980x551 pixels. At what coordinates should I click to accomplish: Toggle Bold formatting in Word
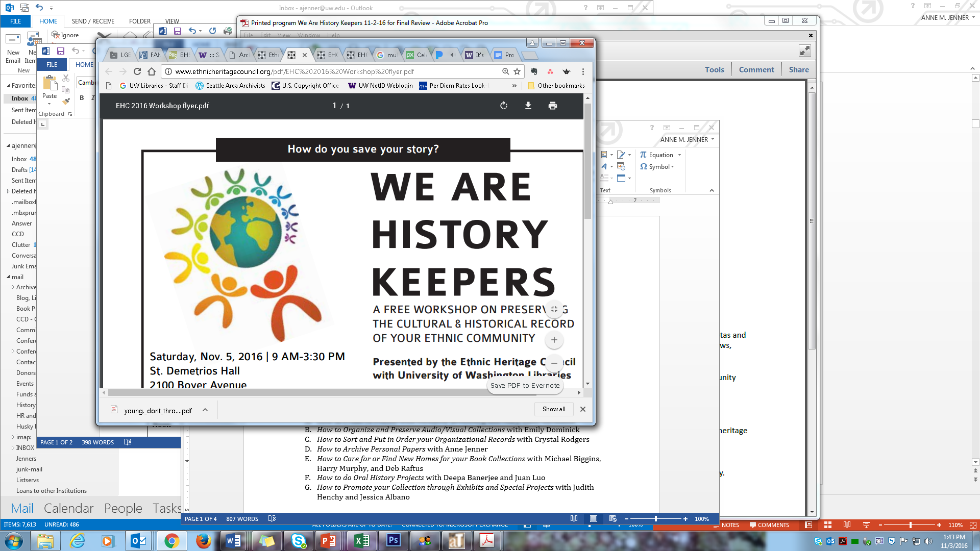coord(82,97)
